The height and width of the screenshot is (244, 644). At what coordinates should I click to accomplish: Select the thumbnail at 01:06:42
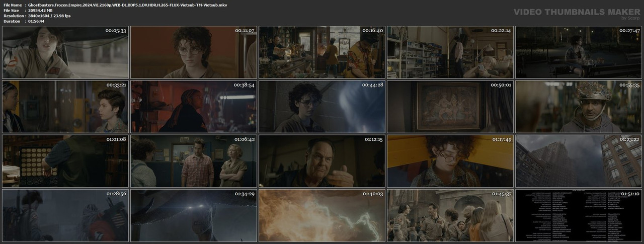click(x=193, y=161)
